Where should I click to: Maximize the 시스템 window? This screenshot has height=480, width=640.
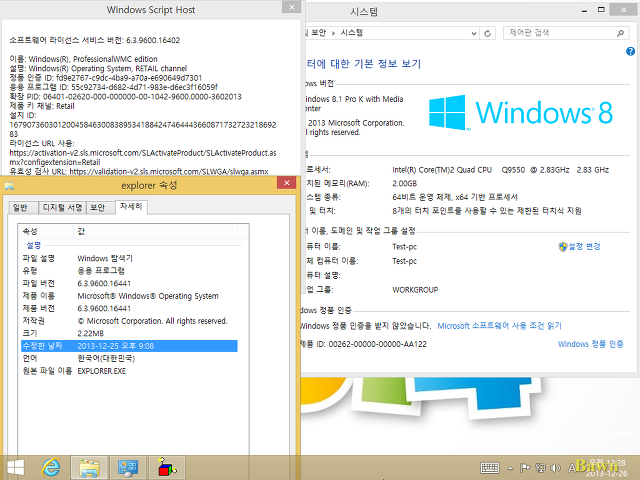tap(601, 10)
